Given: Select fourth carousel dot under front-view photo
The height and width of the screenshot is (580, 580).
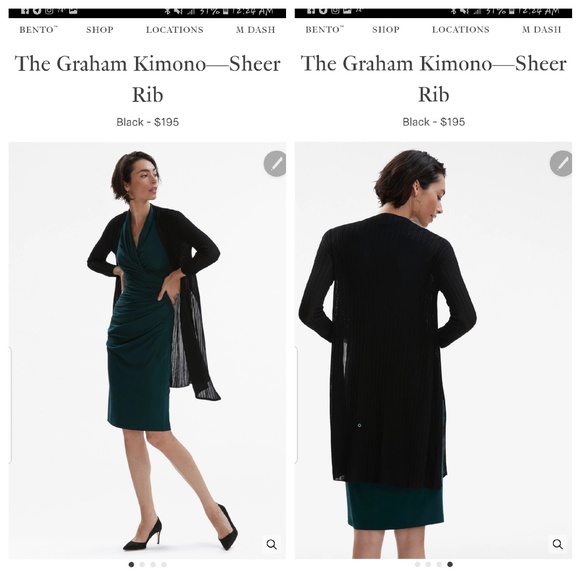Looking at the screenshot, I should point(164,564).
